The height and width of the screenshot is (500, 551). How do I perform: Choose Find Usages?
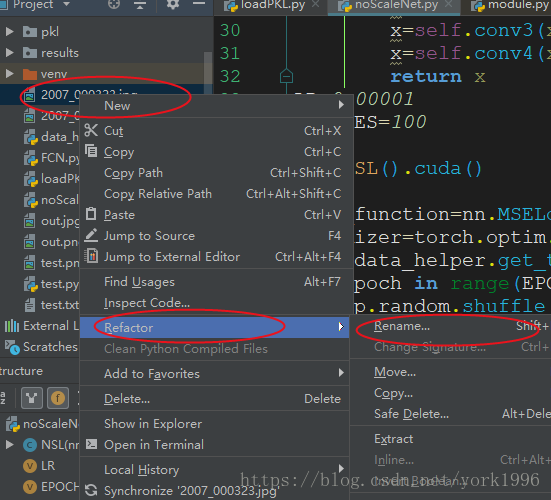(216, 282)
